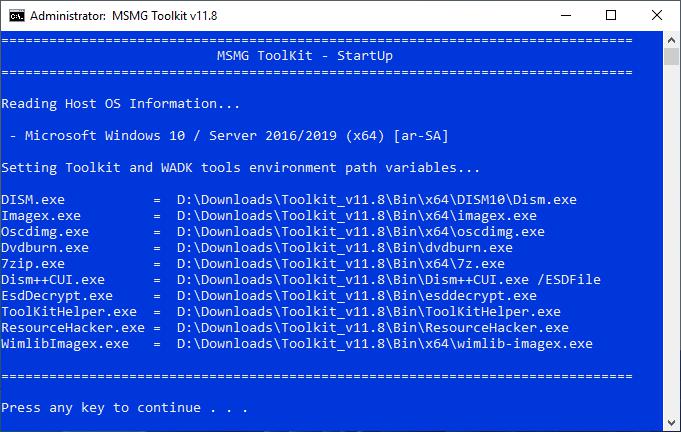The width and height of the screenshot is (681, 432).
Task: Click the DISM.exe path line
Action: point(289,200)
